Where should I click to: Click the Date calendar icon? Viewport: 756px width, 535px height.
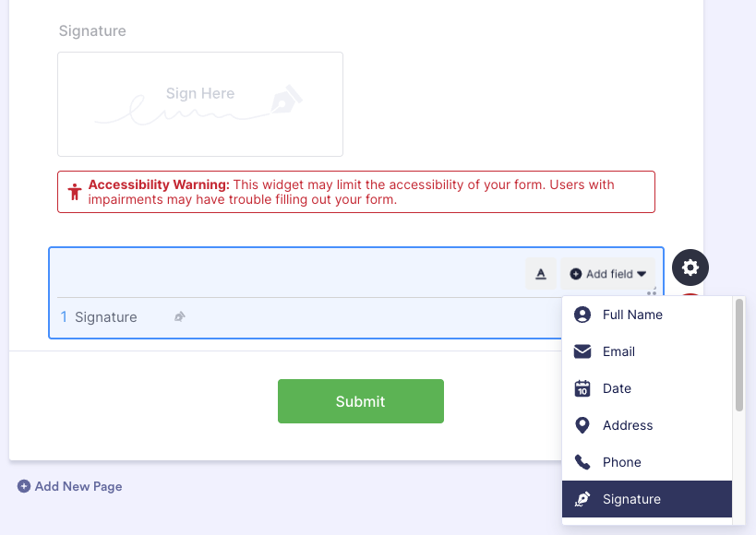click(x=581, y=388)
